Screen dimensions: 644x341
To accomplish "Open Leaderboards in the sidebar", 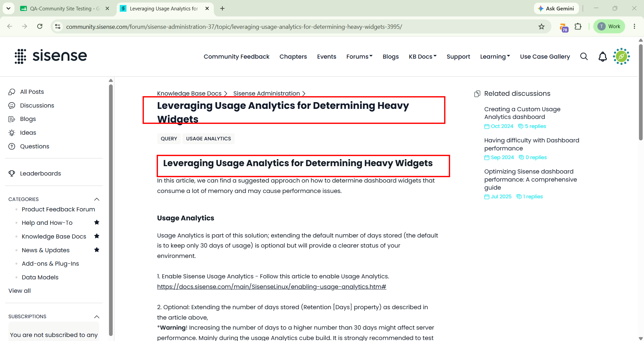I will tap(40, 174).
